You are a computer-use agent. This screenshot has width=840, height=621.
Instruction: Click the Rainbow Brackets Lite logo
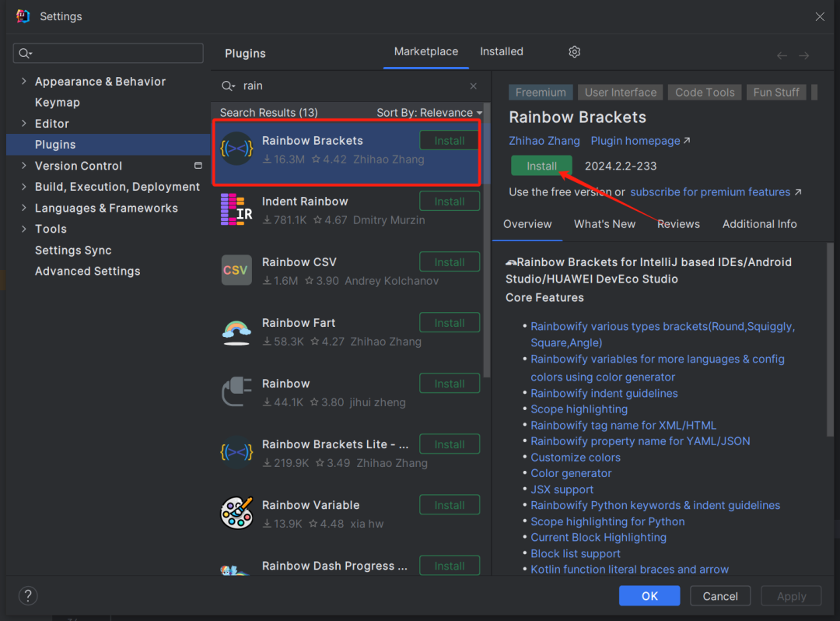[x=236, y=452]
